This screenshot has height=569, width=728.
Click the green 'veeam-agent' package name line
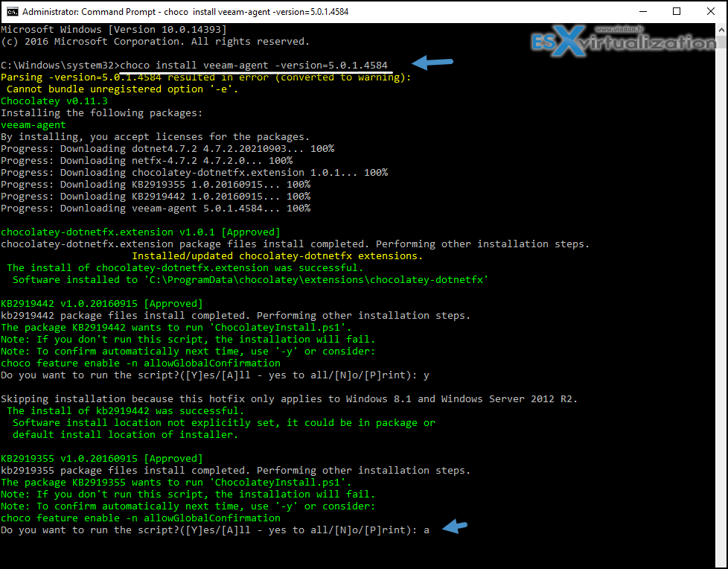pyautogui.click(x=33, y=125)
